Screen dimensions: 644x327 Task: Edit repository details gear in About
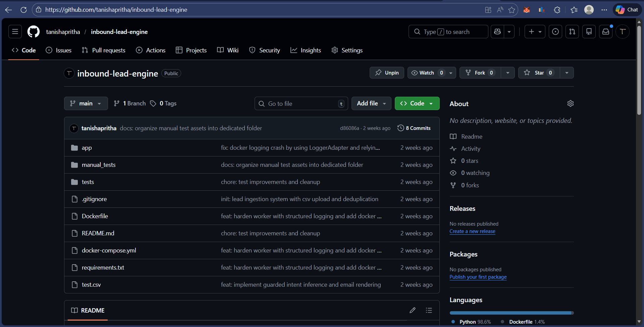(571, 103)
